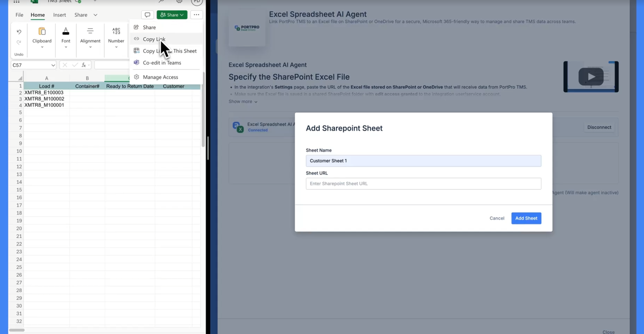Click the formula confirm checkmark icon

click(x=74, y=65)
